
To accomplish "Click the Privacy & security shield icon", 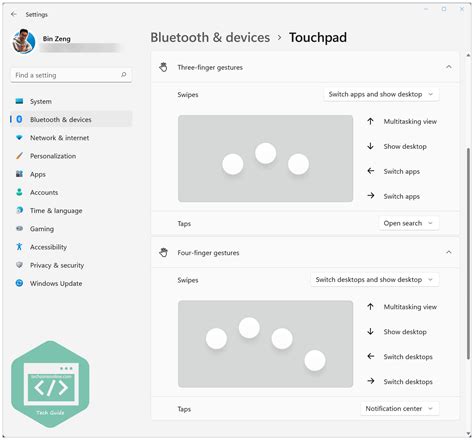I will click(x=19, y=265).
